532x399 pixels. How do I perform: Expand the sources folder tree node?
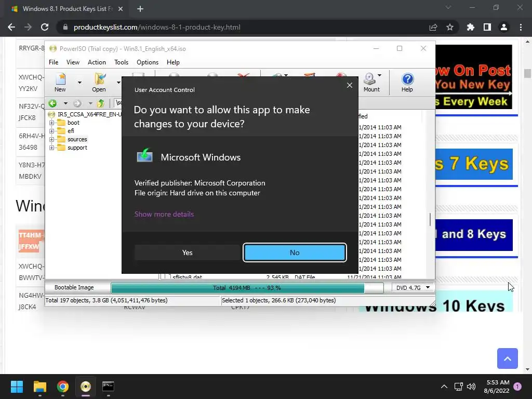click(51, 139)
